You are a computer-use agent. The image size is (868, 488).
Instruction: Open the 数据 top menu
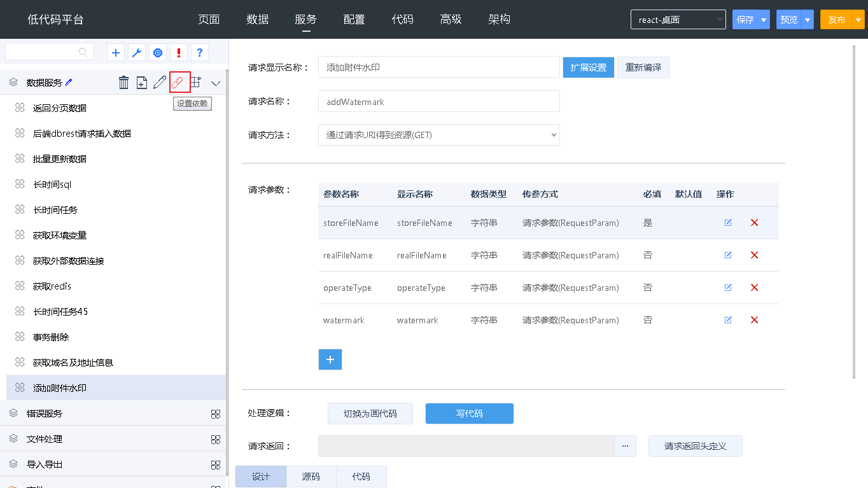257,19
